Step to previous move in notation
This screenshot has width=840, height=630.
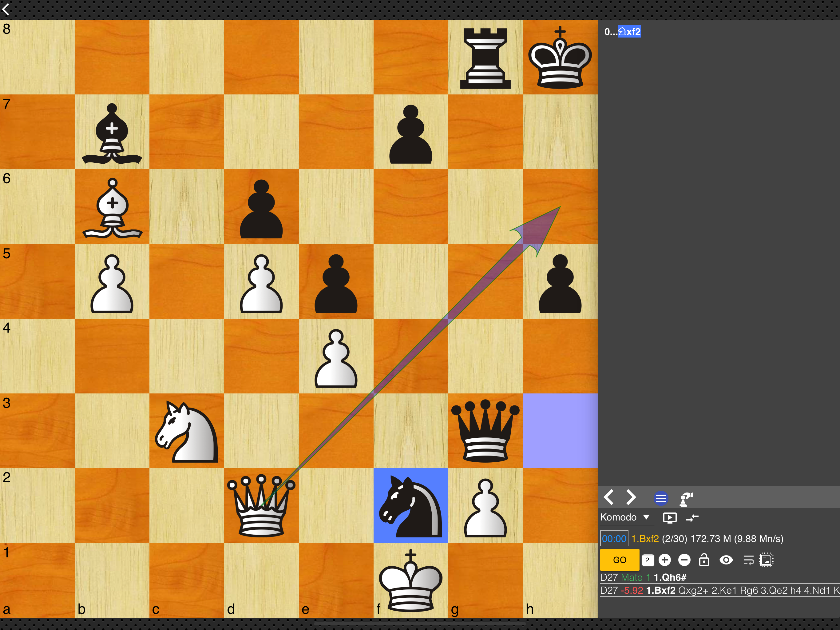point(609,497)
